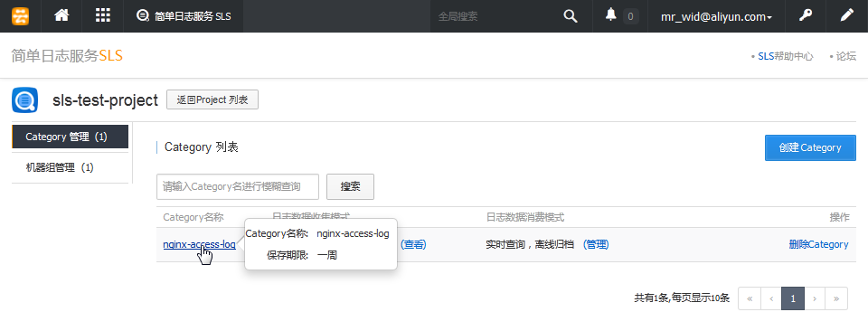Click the (管理) link next to 离线归档
The height and width of the screenshot is (331, 868).
click(596, 244)
